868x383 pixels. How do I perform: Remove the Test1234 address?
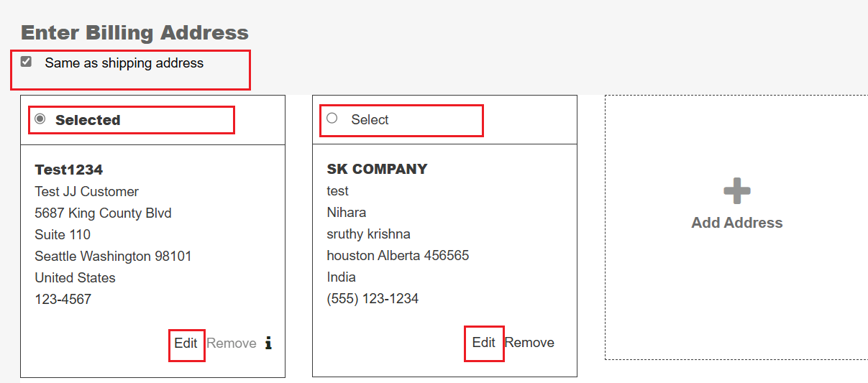coord(232,343)
